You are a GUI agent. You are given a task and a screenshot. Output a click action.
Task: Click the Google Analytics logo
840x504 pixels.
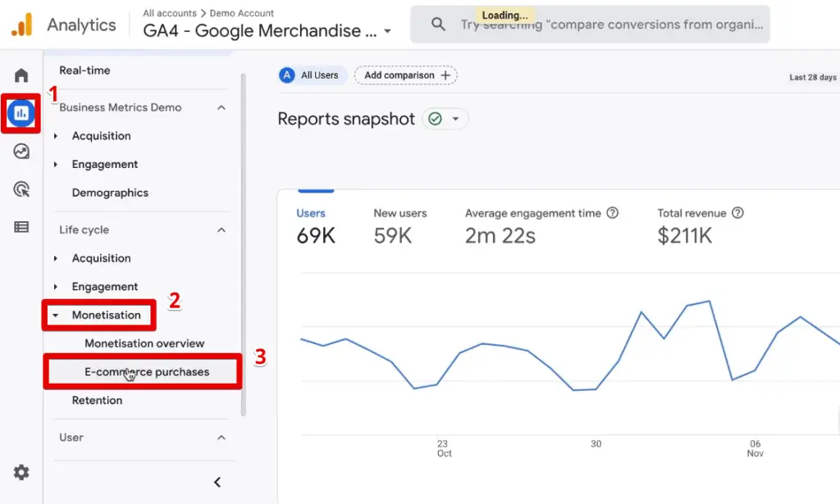tap(20, 24)
